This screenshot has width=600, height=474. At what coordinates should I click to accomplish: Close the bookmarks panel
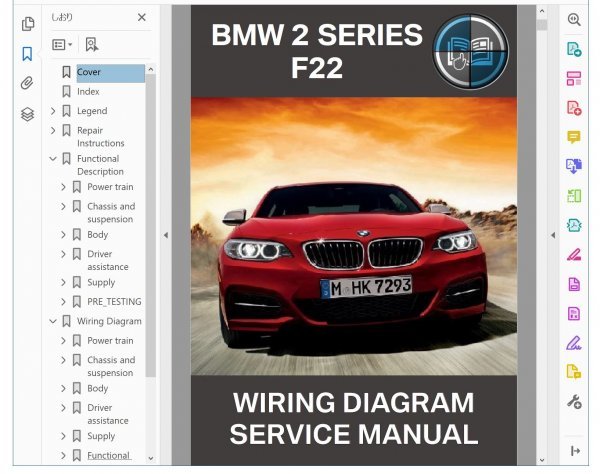tap(142, 17)
